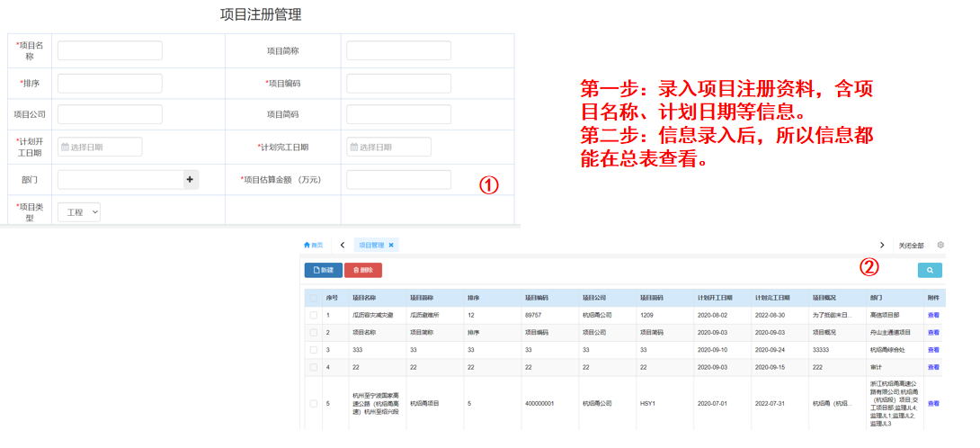Viewport: 980px width, 448px height.
Task: Toggle the select-all checkbox in table header
Action: coord(313,298)
